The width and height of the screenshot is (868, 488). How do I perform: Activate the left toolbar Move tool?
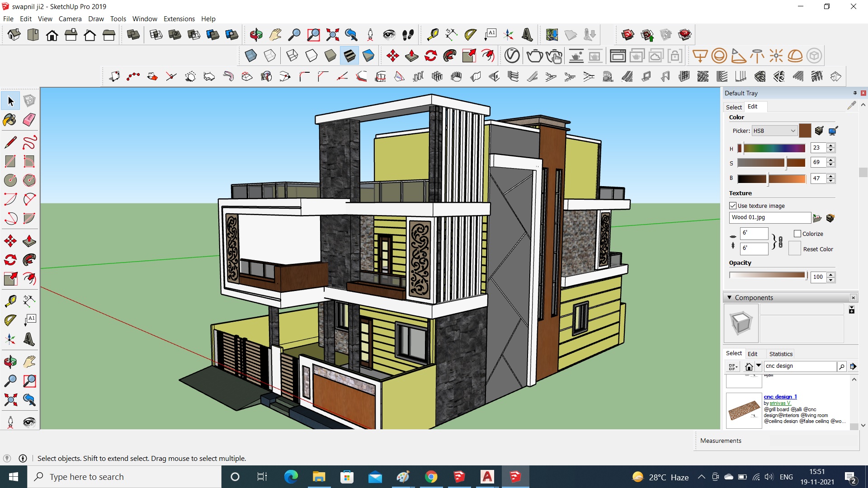pyautogui.click(x=10, y=241)
